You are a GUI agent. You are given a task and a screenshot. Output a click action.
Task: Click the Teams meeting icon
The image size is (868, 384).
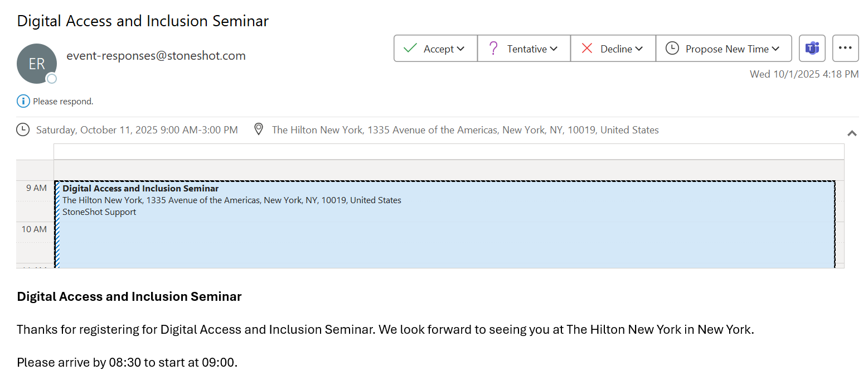[812, 49]
